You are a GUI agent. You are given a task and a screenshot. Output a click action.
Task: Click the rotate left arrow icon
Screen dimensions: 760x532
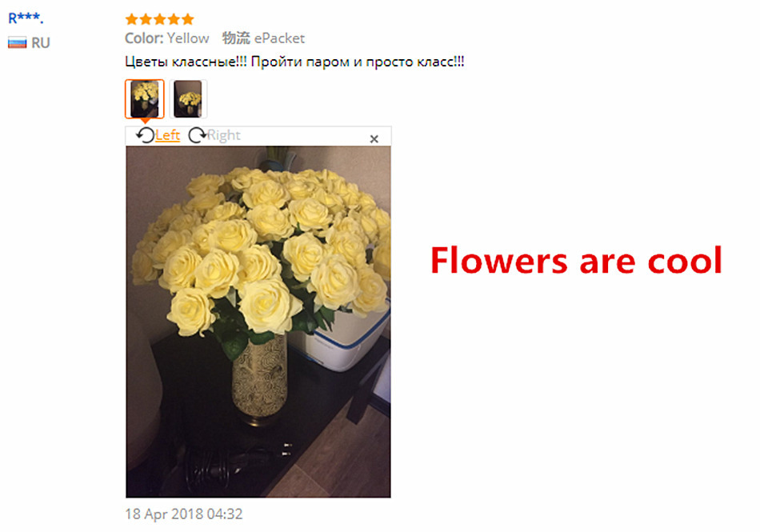pos(145,135)
